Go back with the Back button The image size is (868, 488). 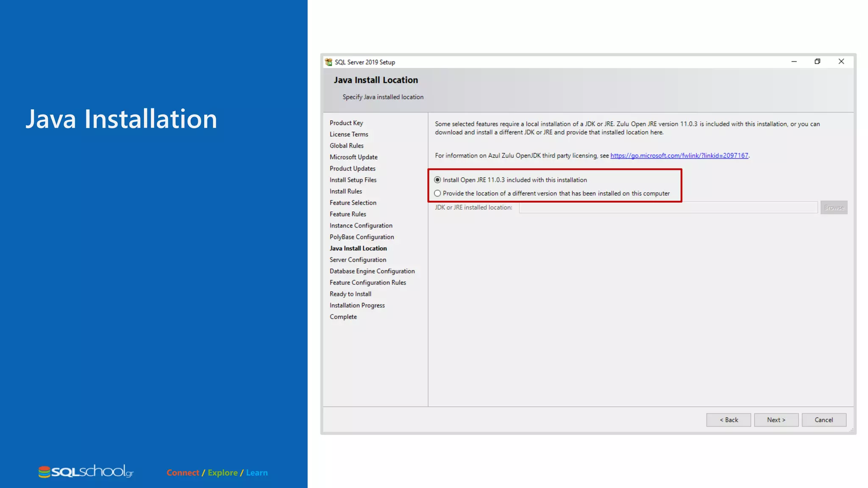point(729,420)
